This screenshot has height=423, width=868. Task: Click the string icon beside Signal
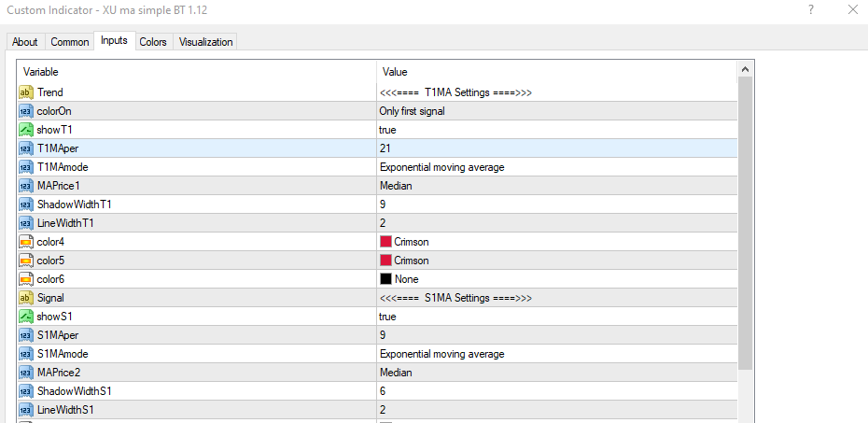(x=26, y=298)
